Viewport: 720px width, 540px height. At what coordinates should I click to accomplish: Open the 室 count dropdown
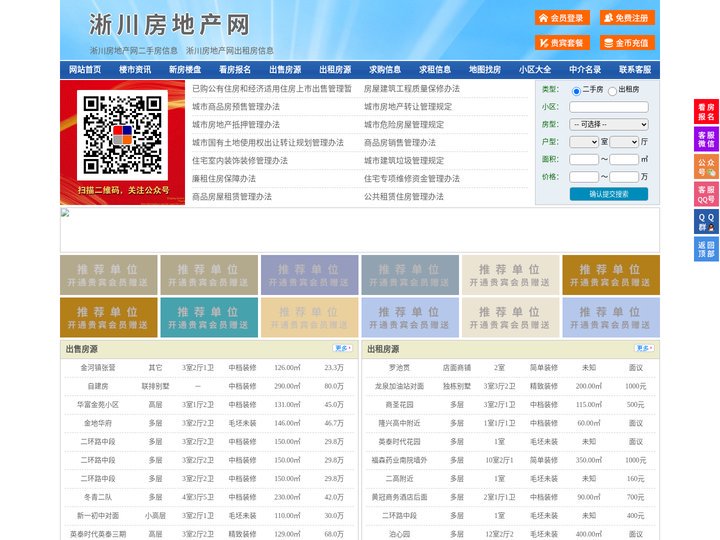(584, 142)
